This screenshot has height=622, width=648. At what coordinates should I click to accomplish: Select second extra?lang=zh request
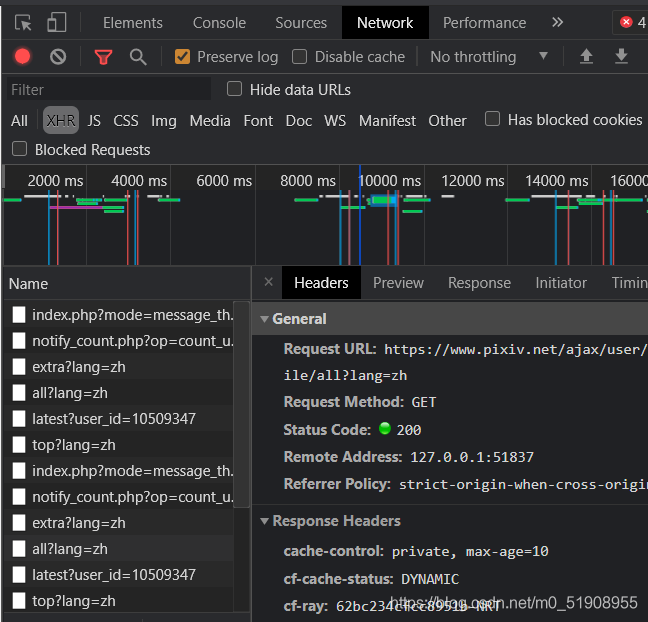pyautogui.click(x=119, y=522)
